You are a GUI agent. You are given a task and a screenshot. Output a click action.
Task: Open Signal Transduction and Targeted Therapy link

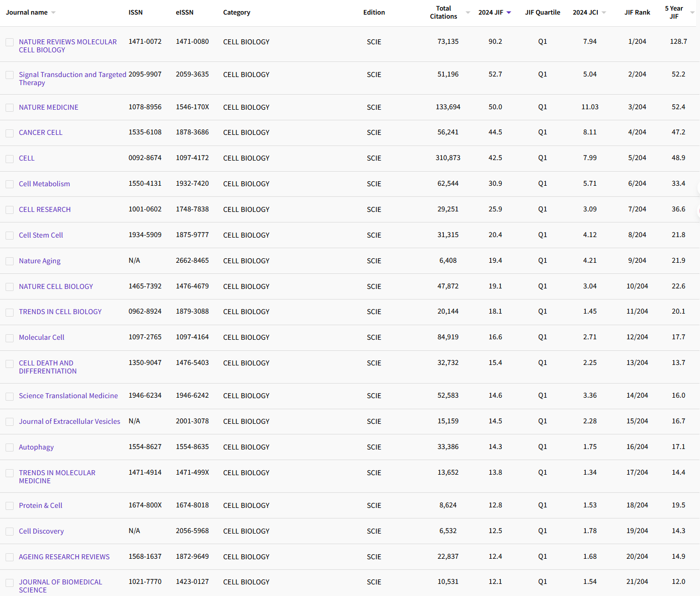(x=72, y=79)
